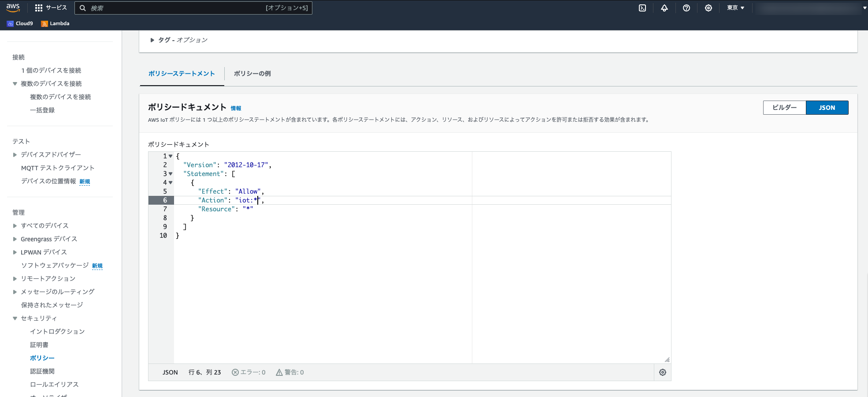Open the account settings gear icon

pos(708,8)
